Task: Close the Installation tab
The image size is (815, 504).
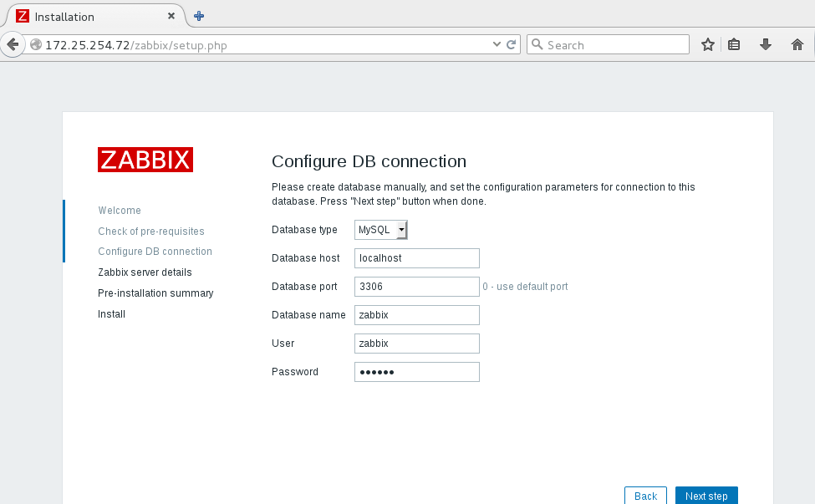Action: (171, 16)
